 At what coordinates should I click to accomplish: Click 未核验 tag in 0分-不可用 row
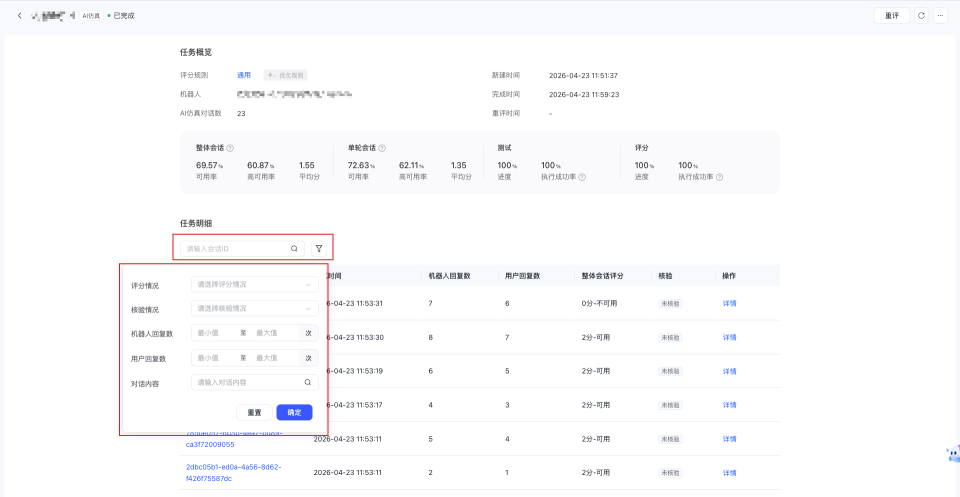pyautogui.click(x=670, y=304)
